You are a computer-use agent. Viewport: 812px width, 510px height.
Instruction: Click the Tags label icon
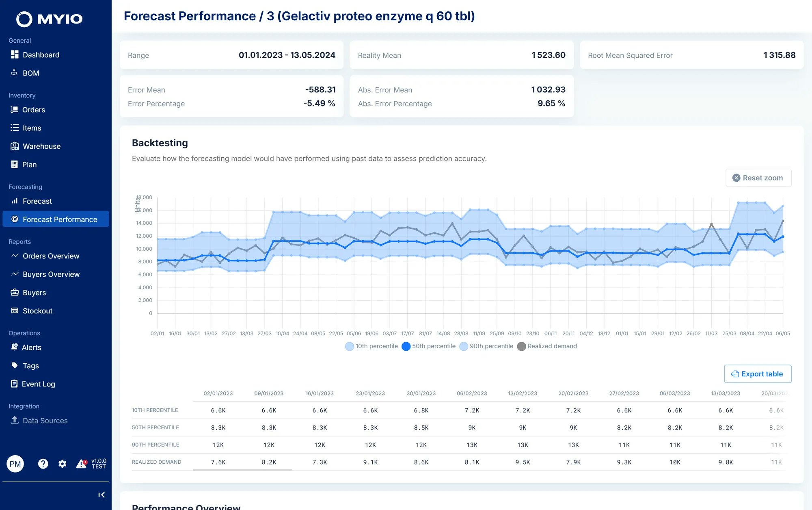click(x=15, y=365)
